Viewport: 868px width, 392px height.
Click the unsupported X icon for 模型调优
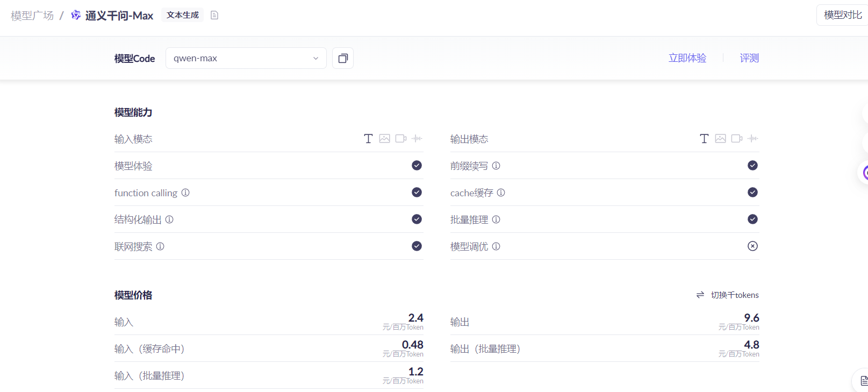coord(752,246)
